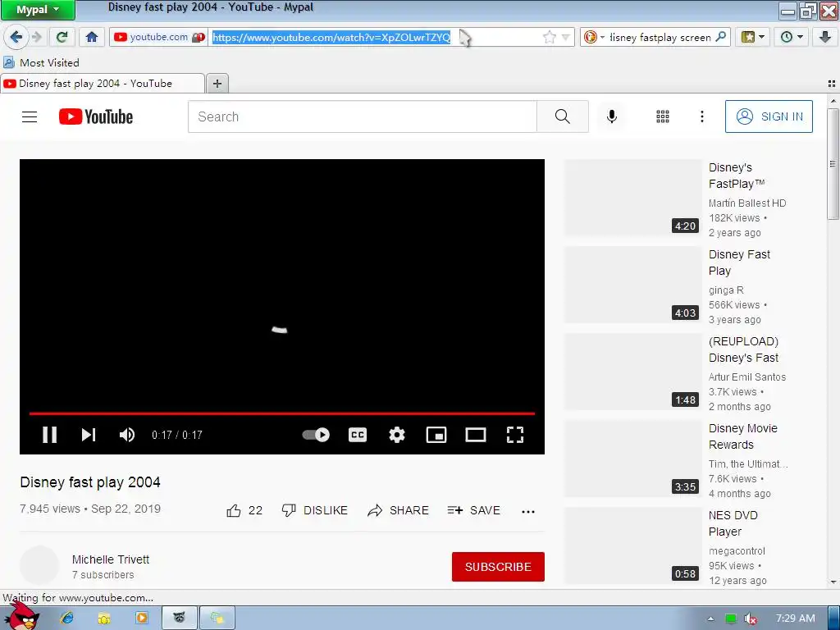The image size is (840, 630).
Task: Show hidden system tray icons arrow
Action: click(710, 619)
